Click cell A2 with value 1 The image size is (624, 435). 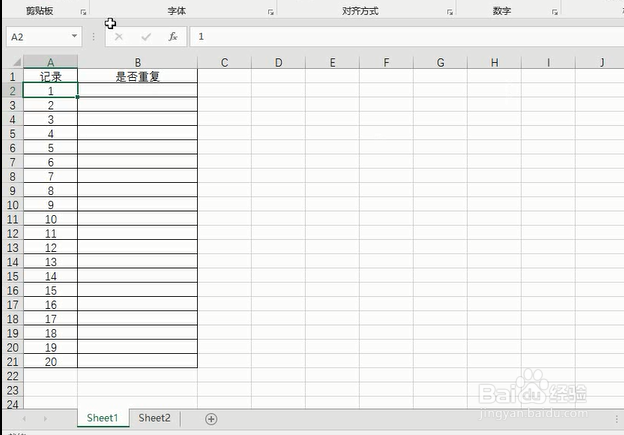click(x=51, y=91)
